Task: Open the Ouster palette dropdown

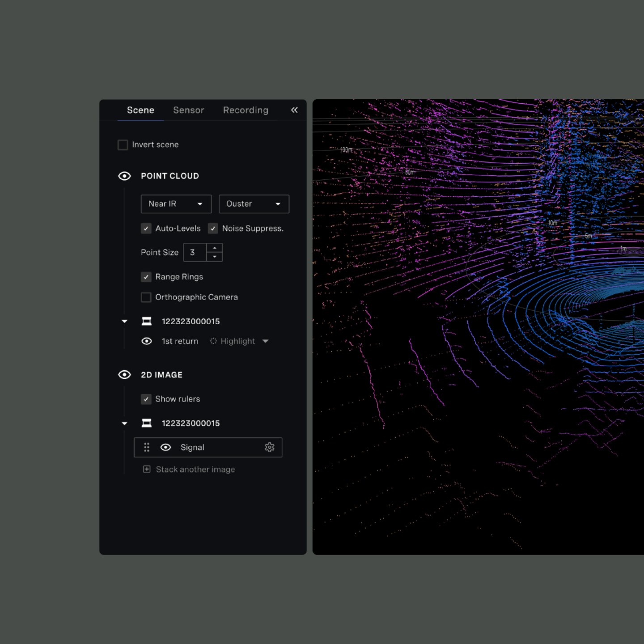Action: tap(254, 204)
